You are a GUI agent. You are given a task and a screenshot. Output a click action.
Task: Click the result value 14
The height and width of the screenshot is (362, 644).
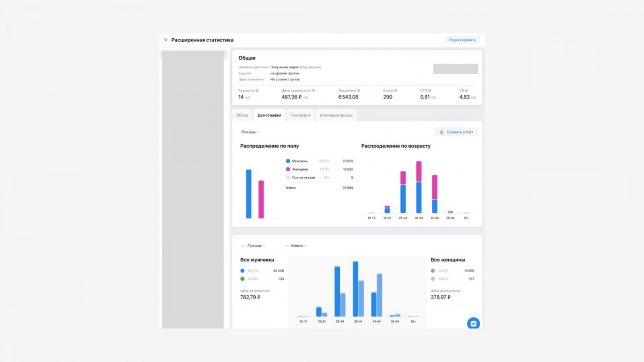coord(241,97)
